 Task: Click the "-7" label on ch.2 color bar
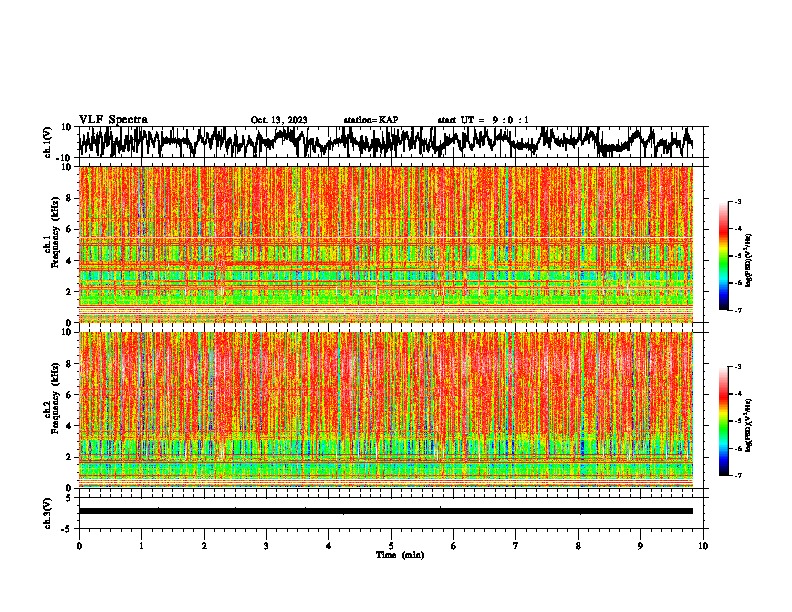[x=737, y=475]
